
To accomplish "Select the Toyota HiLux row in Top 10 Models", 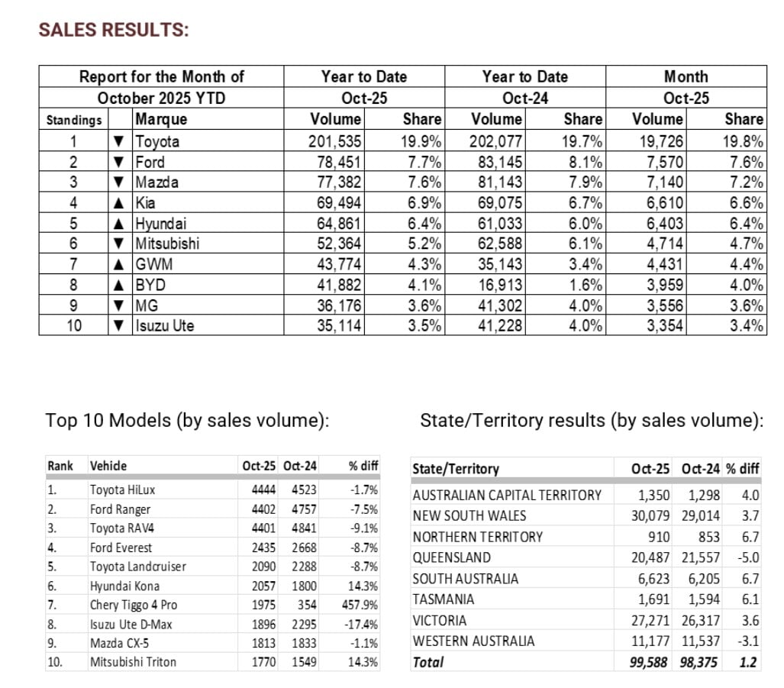I will [x=121, y=490].
